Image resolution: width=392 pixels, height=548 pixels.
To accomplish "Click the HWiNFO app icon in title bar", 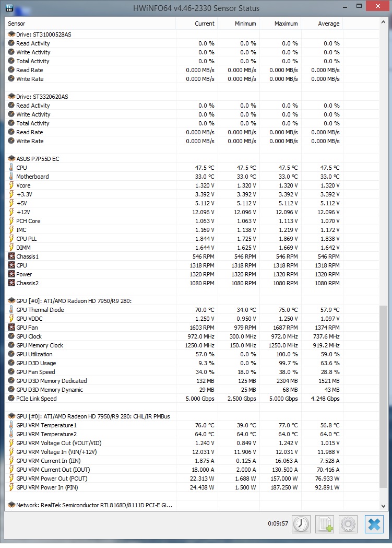I will [9, 8].
